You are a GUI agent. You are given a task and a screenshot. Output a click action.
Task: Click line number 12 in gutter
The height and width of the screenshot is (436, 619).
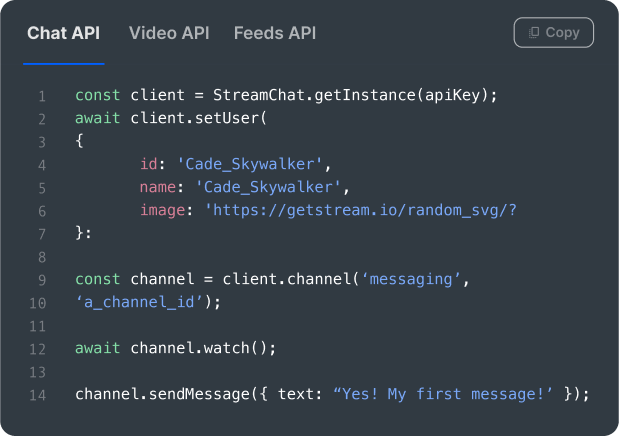[x=39, y=348]
